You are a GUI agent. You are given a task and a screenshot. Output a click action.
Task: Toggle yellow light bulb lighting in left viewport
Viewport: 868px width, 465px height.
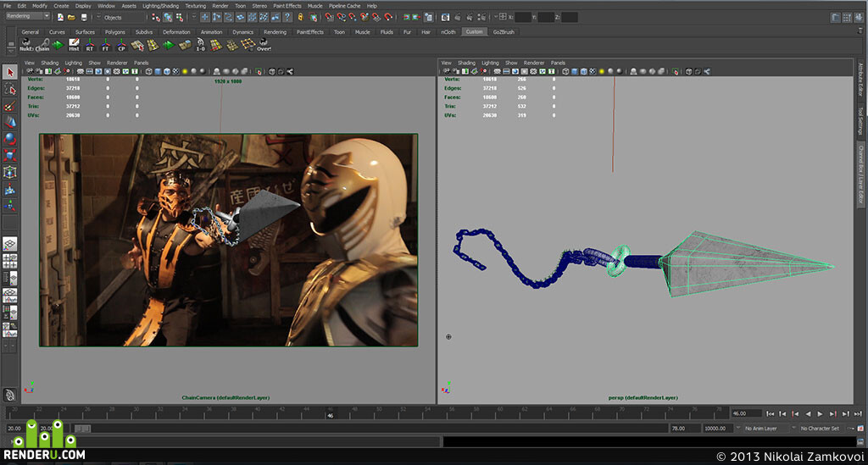(185, 71)
